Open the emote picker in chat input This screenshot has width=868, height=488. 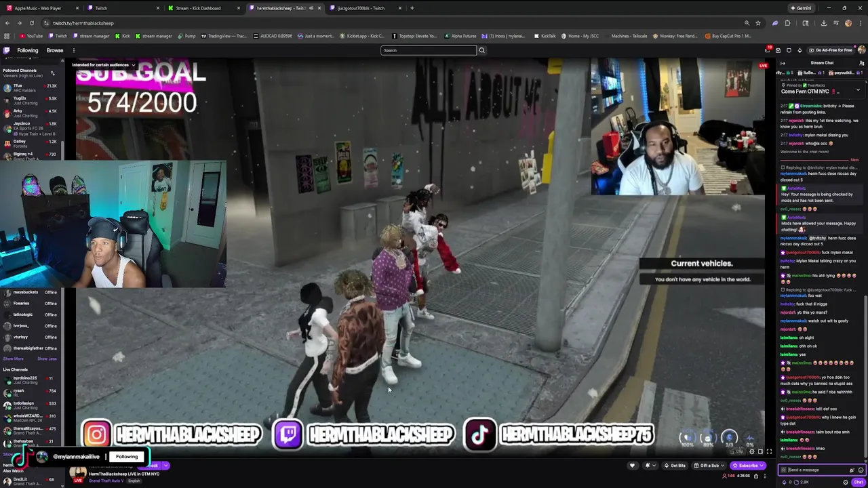tap(861, 470)
